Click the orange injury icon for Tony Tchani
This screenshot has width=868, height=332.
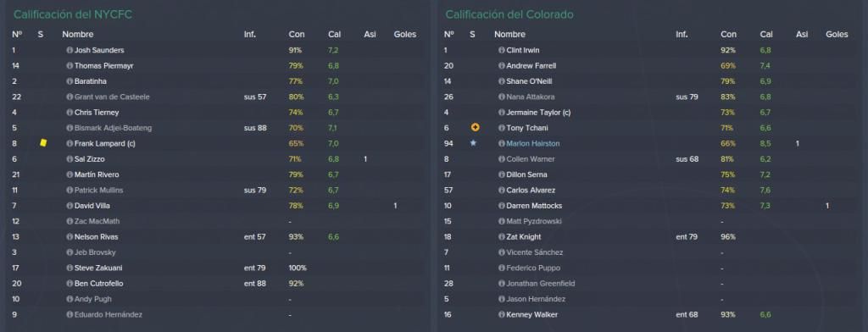(x=475, y=128)
